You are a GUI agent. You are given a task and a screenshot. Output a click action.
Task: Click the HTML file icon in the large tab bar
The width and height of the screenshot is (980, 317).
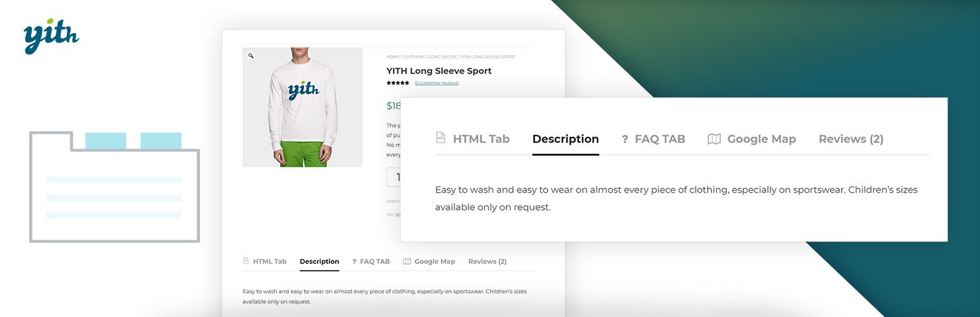tap(440, 138)
